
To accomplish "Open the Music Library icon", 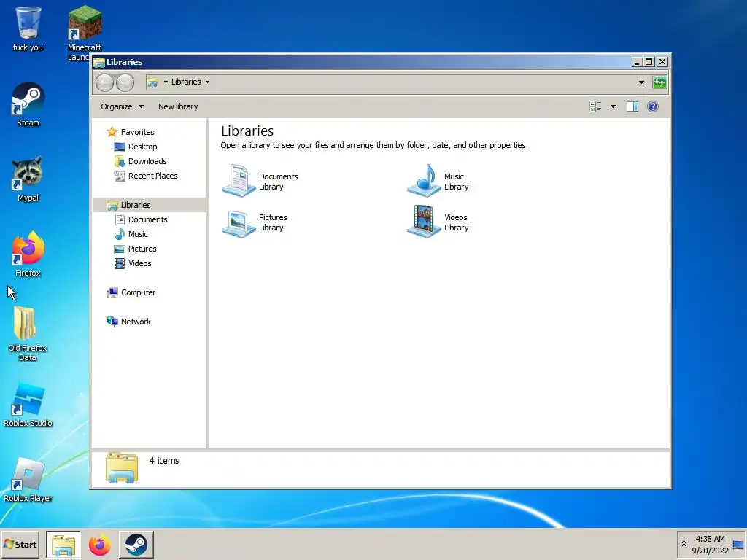I will 424,181.
